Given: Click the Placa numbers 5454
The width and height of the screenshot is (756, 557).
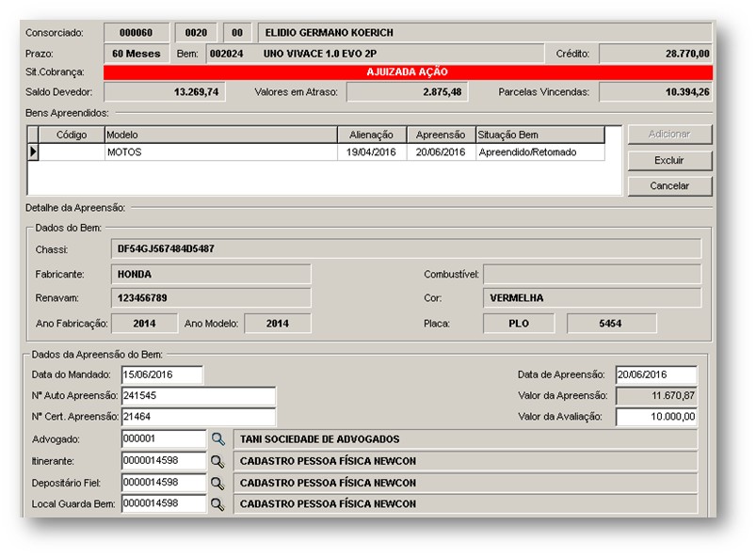Looking at the screenshot, I should [611, 324].
